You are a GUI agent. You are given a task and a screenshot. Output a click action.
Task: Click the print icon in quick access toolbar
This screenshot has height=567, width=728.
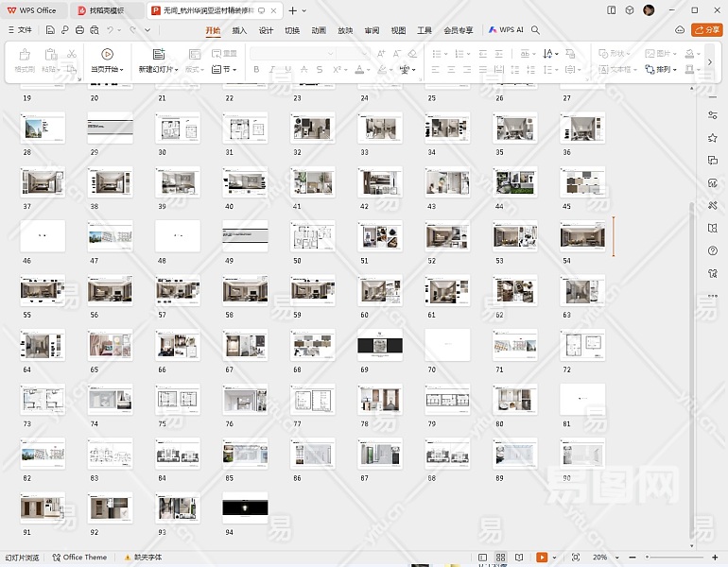(79, 30)
